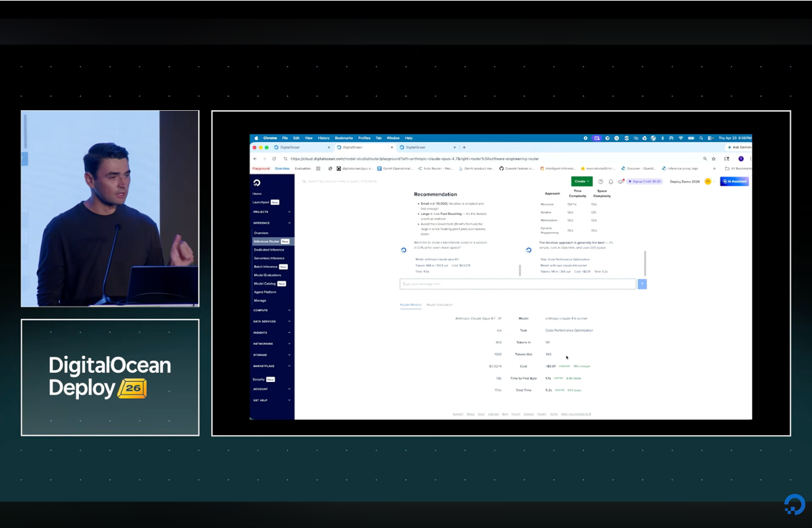Open the Chrome profile avatar

point(741,159)
